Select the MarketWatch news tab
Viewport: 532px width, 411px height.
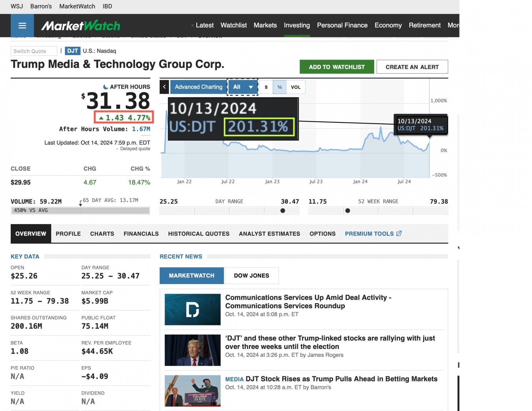pyautogui.click(x=192, y=275)
